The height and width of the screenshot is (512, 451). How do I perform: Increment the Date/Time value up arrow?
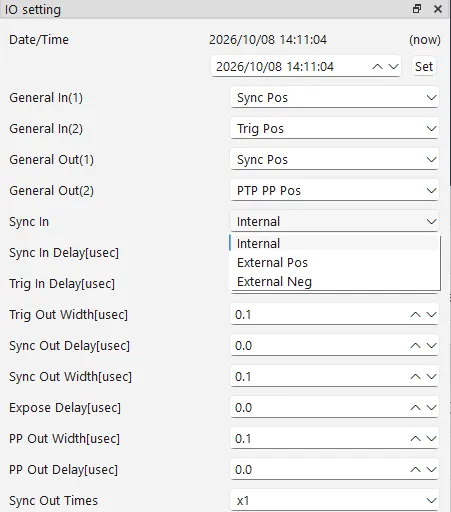[377, 67]
